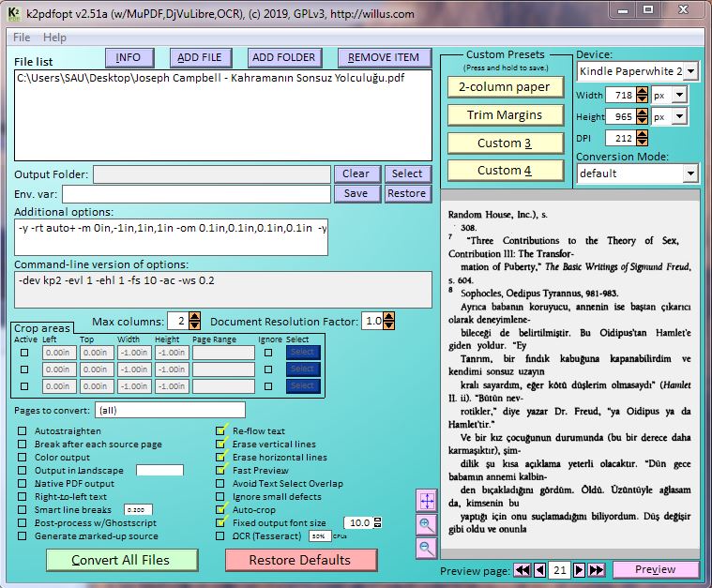Viewport: 712px width, 588px height.
Task: Enable Color output checkbox
Action: [x=22, y=458]
